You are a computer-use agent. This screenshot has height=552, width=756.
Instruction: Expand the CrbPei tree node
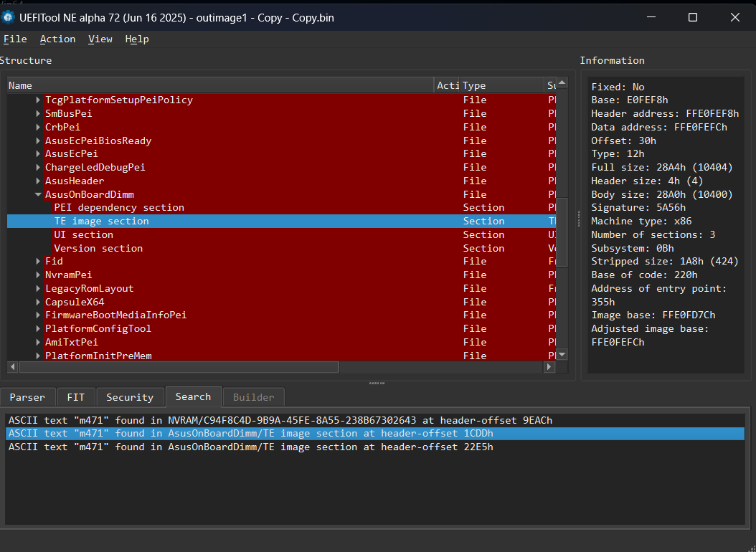[38, 127]
